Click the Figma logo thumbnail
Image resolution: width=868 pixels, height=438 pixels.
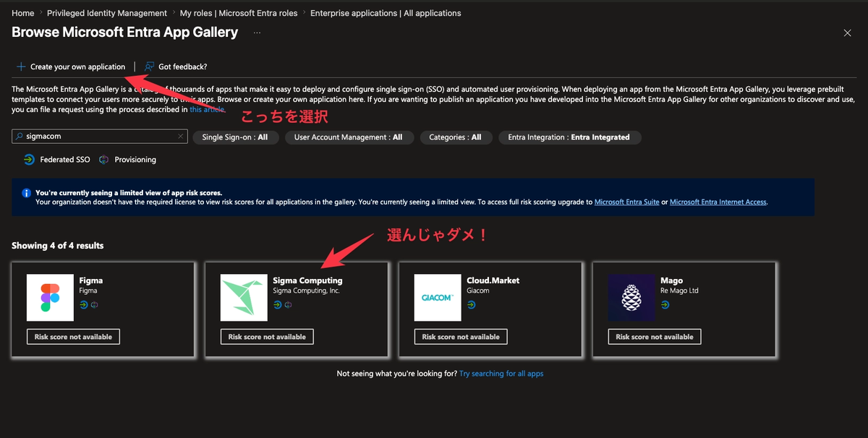[x=51, y=297]
